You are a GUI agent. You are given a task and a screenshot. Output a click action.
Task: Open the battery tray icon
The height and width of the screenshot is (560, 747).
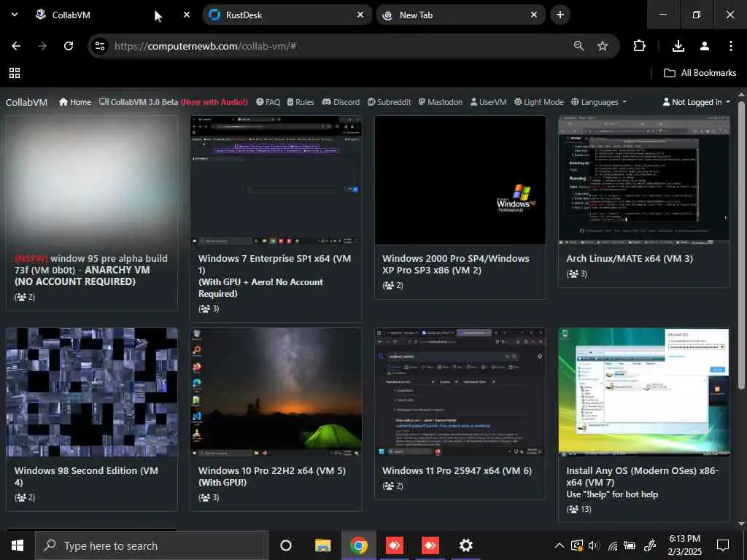pos(630,545)
